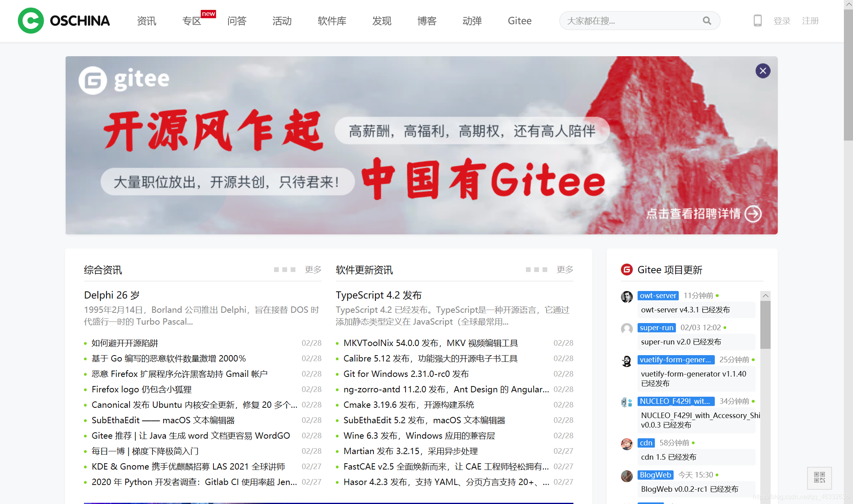
Task: Open the 博客 menu
Action: tap(427, 21)
